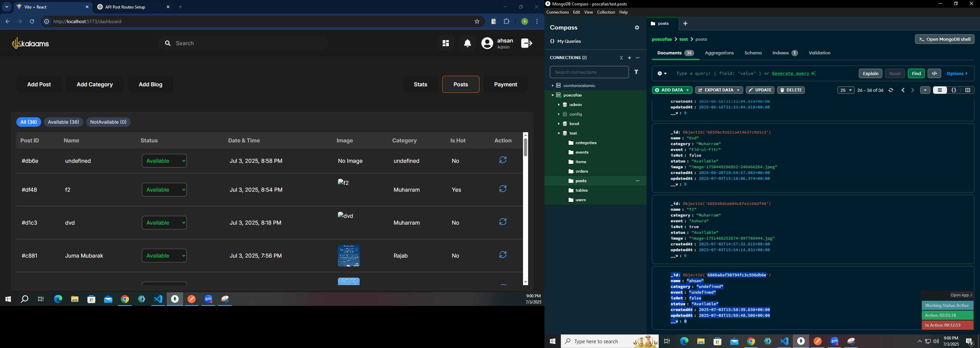Image resolution: width=980 pixels, height=348 pixels.
Task: Open status dropdown for post #db6e
Action: coord(164,161)
